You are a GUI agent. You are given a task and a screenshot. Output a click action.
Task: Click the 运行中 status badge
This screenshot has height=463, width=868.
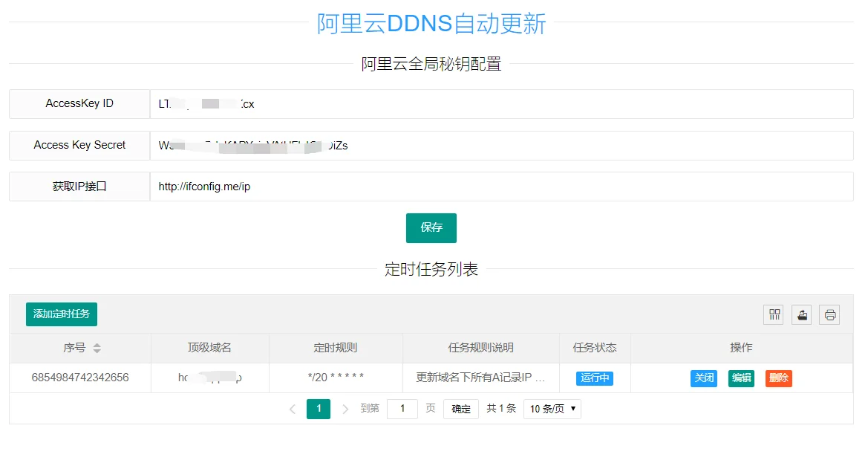coord(595,378)
